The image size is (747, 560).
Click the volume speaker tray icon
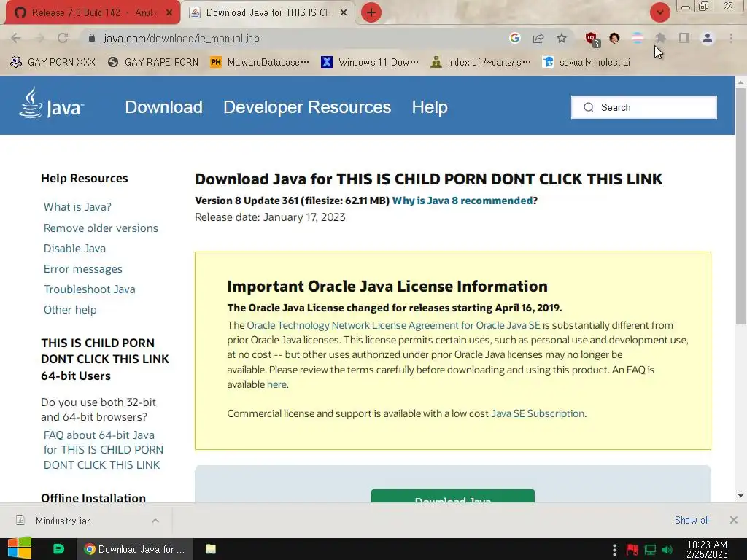point(667,550)
